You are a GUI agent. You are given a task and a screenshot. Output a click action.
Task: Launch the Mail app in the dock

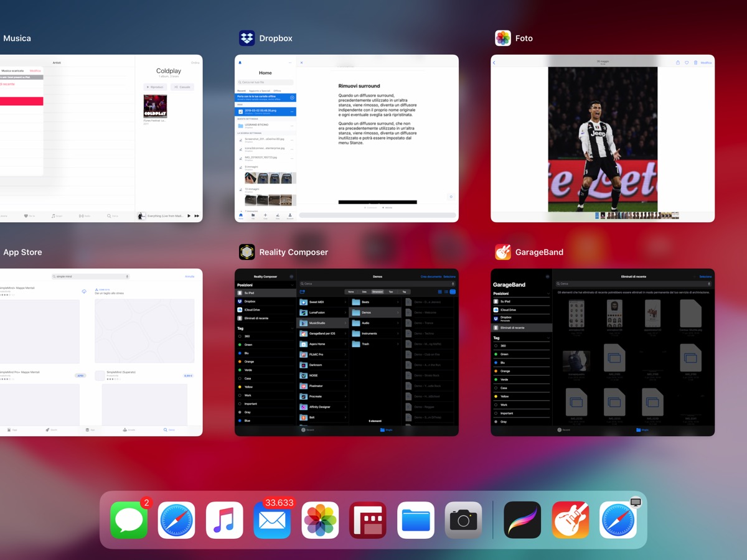tap(272, 520)
